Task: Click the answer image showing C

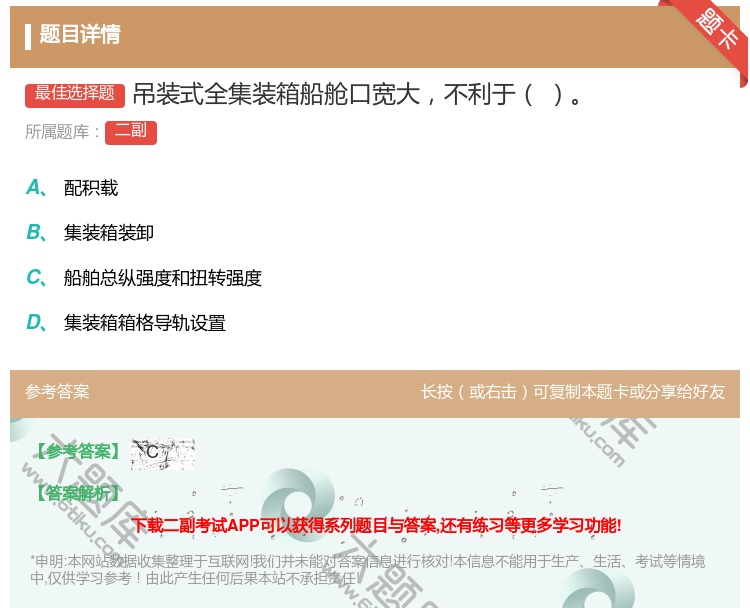Action: point(163,453)
